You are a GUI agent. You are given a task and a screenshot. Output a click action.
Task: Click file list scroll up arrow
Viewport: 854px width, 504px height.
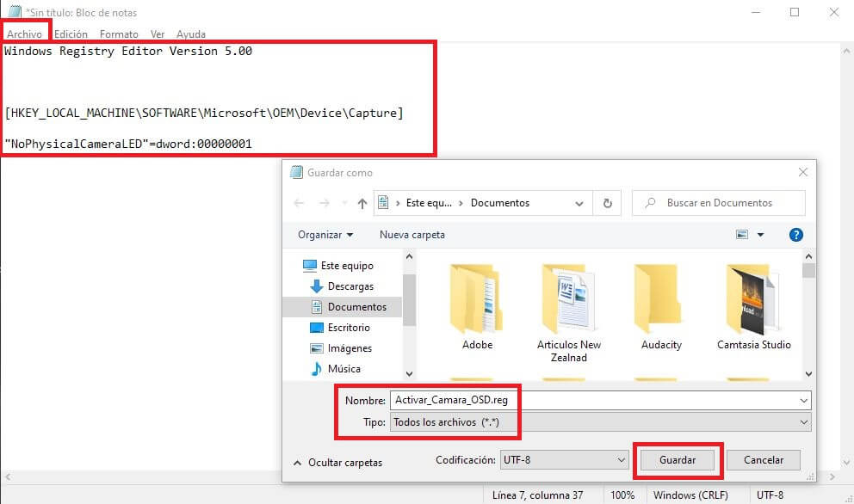tap(808, 256)
